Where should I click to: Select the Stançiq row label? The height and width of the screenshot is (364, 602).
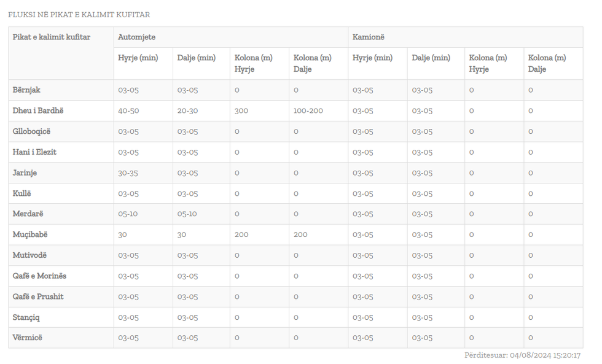pyautogui.click(x=26, y=317)
